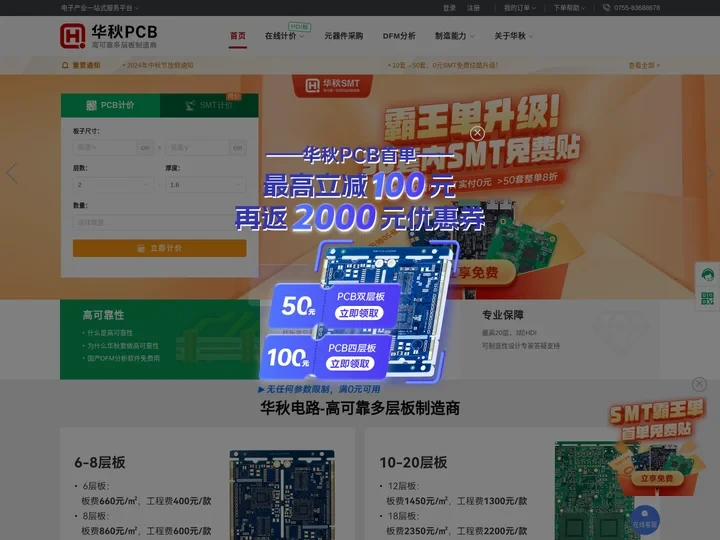Expand the 关于华秋 menu
Screen dimensions: 720x540
513,36
